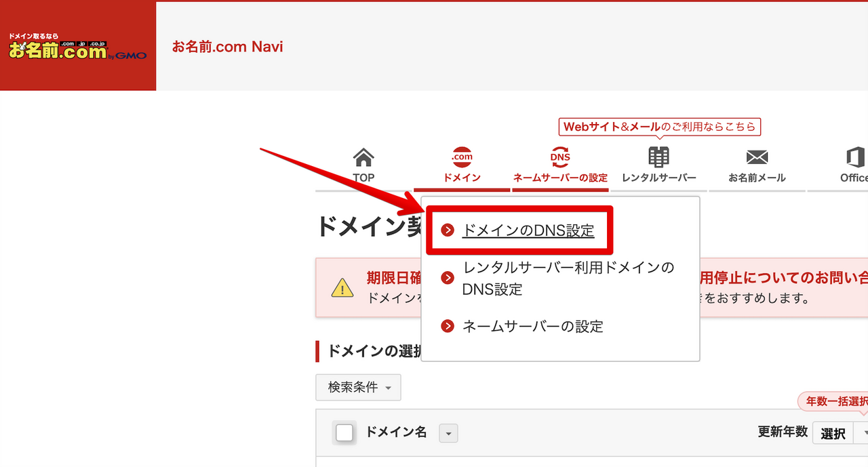Select the ドメイン tab with .com icon
This screenshot has width=868, height=467.
[x=462, y=165]
